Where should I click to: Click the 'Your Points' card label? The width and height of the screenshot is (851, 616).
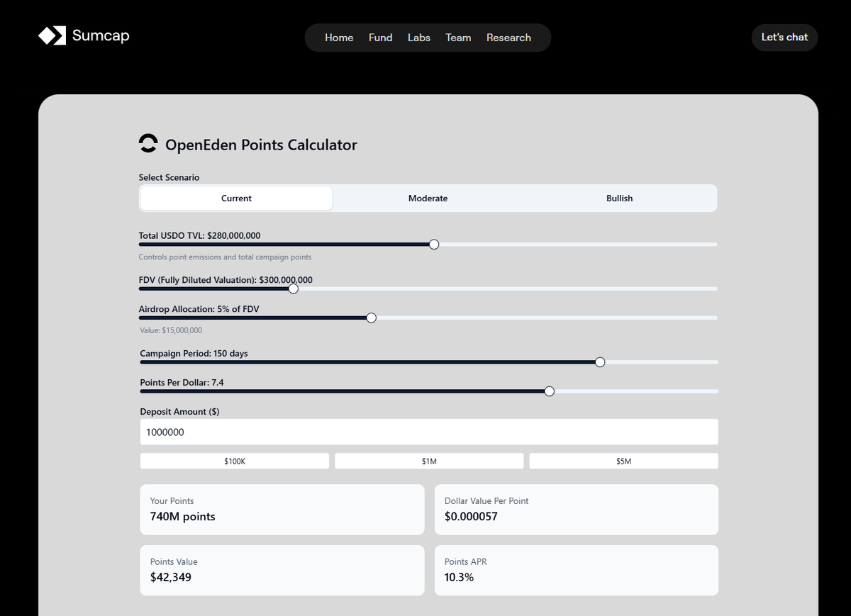(172, 500)
